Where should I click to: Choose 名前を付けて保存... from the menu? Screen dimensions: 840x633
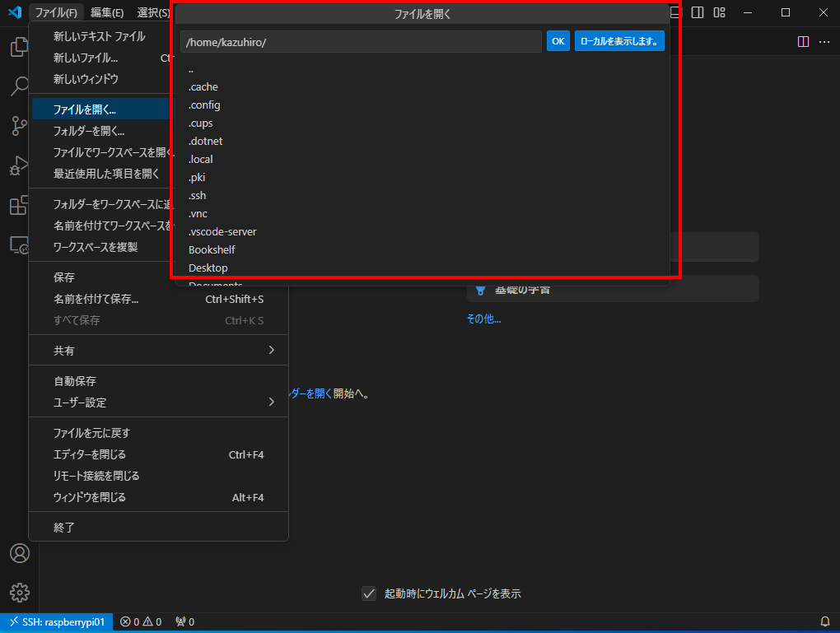(96, 299)
